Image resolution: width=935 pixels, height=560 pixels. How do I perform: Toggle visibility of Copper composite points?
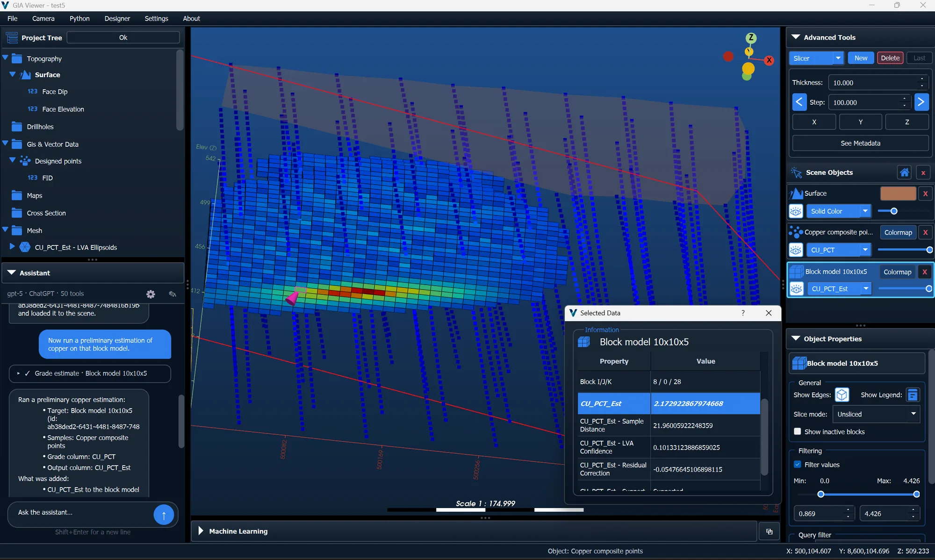coord(796,250)
